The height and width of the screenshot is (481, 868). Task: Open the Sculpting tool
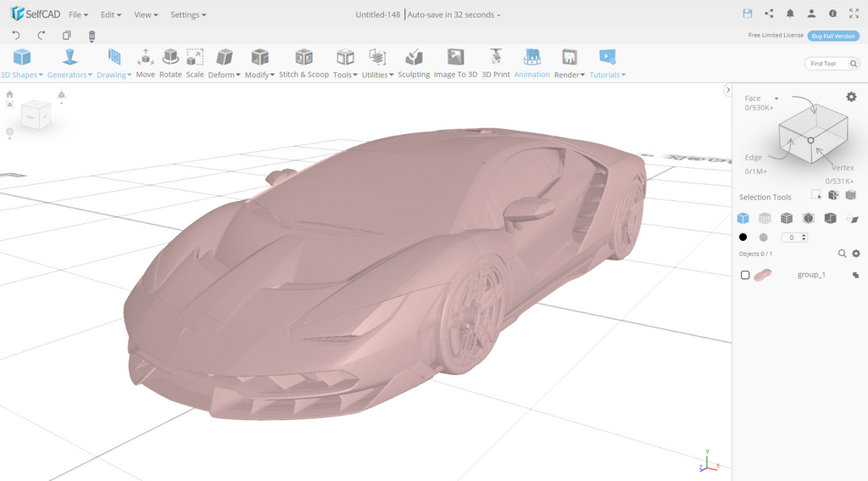click(x=414, y=64)
